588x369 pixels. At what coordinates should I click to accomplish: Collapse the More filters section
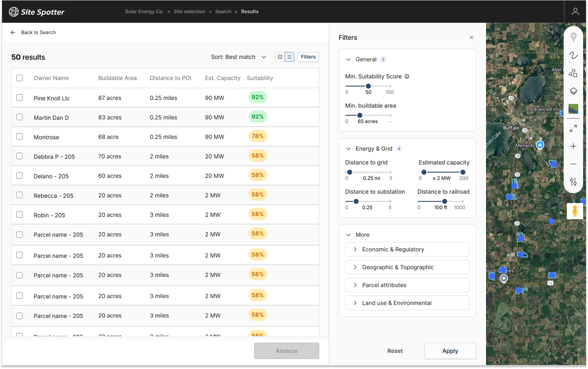click(x=348, y=235)
